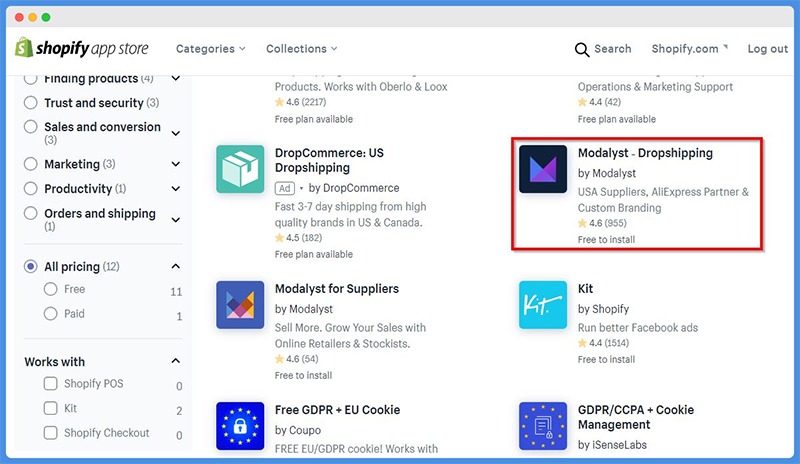The width and height of the screenshot is (800, 464).
Task: Click the 4.6 (54) Suppliers rating
Action: 296,359
